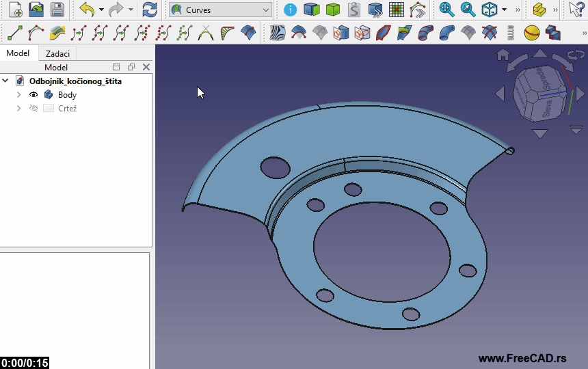
Task: Click the blue surface with red curve icon
Action: pos(248,33)
